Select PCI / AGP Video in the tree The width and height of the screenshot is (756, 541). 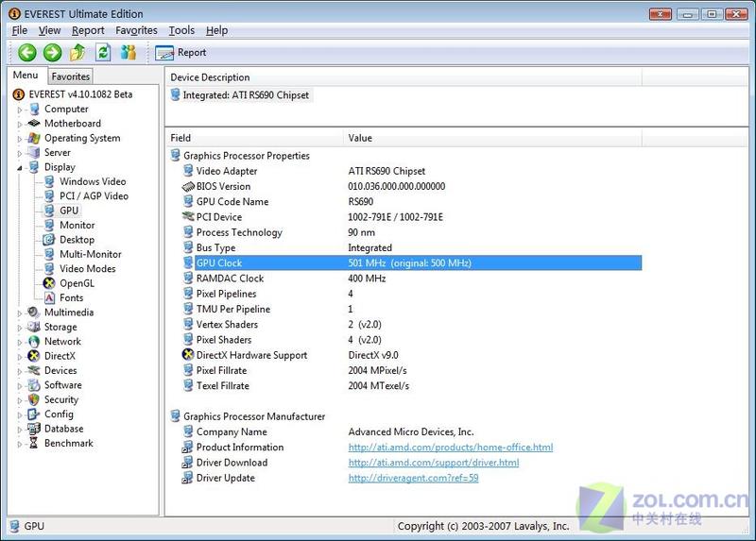click(94, 196)
